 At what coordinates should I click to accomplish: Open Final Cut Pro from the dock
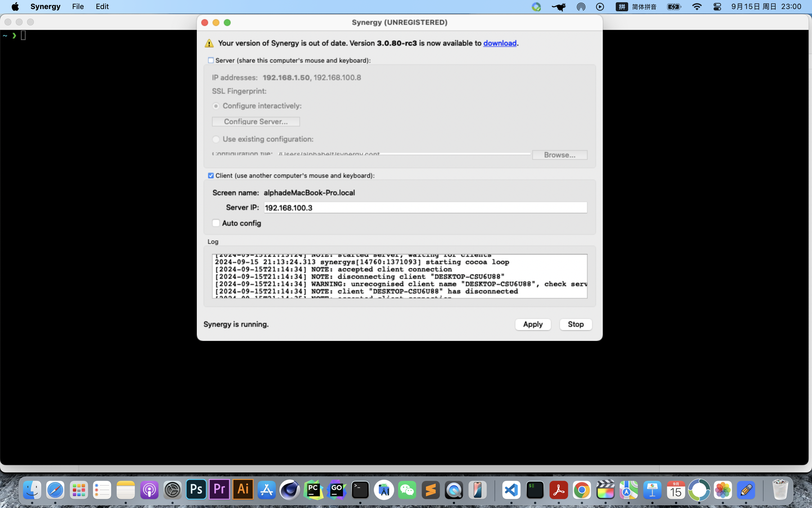click(605, 490)
